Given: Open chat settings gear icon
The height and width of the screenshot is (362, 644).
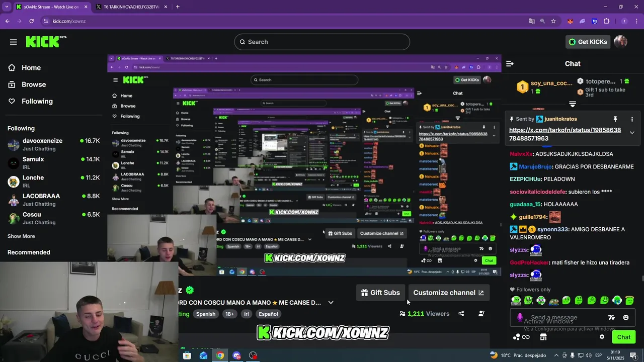Looking at the screenshot, I should coord(602,337).
